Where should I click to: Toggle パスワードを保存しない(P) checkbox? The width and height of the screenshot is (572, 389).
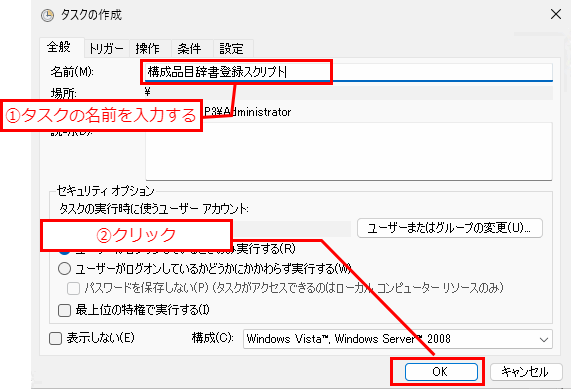point(73,288)
